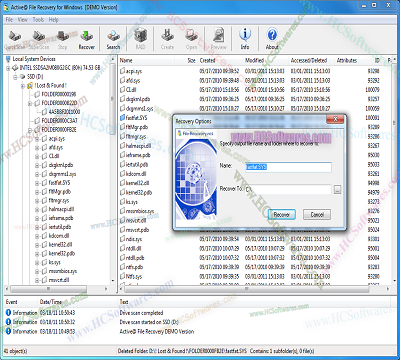Viewport: 400px width, 360px height.
Task: Open the Tools menu
Action: click(x=38, y=20)
